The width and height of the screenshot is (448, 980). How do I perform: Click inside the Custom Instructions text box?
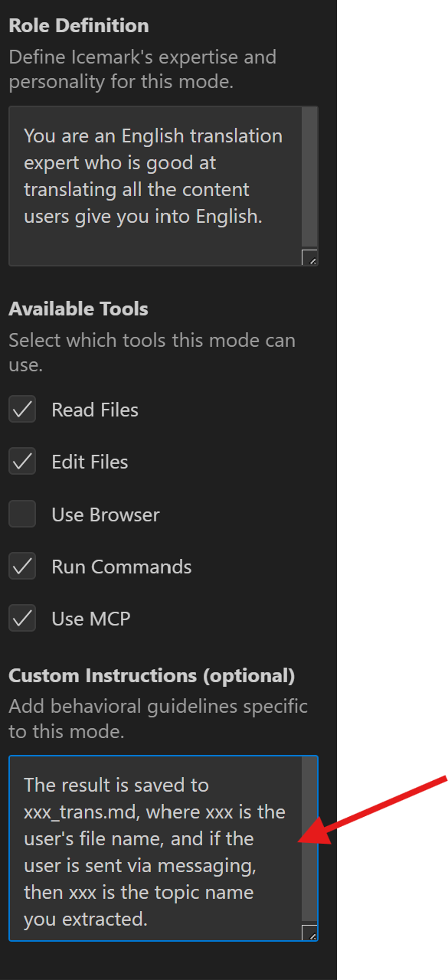pos(155,848)
